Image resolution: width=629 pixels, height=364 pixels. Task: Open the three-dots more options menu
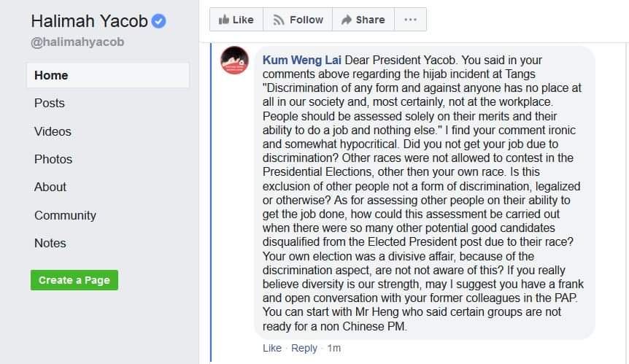410,20
